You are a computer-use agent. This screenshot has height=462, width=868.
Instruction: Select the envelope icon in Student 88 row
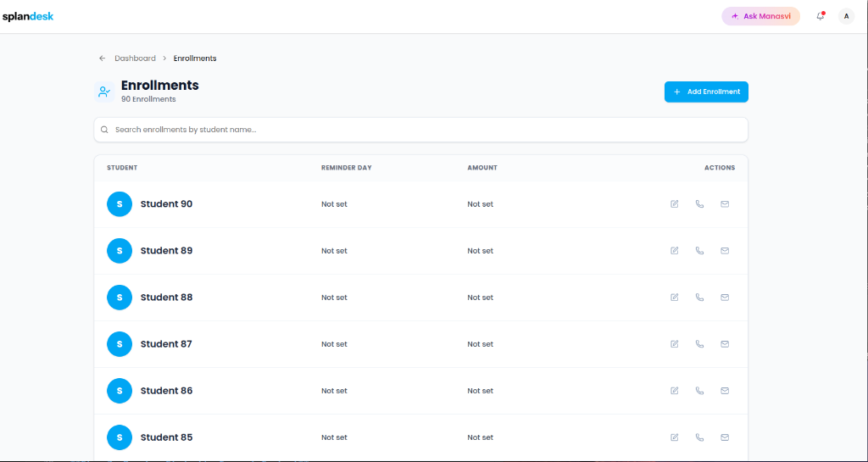(x=725, y=297)
